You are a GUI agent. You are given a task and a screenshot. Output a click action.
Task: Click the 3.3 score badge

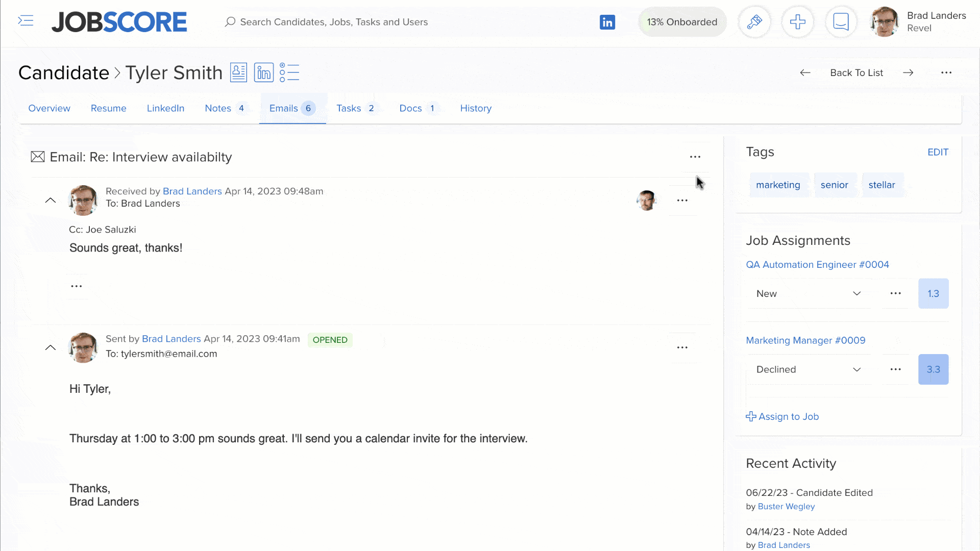[x=934, y=369]
